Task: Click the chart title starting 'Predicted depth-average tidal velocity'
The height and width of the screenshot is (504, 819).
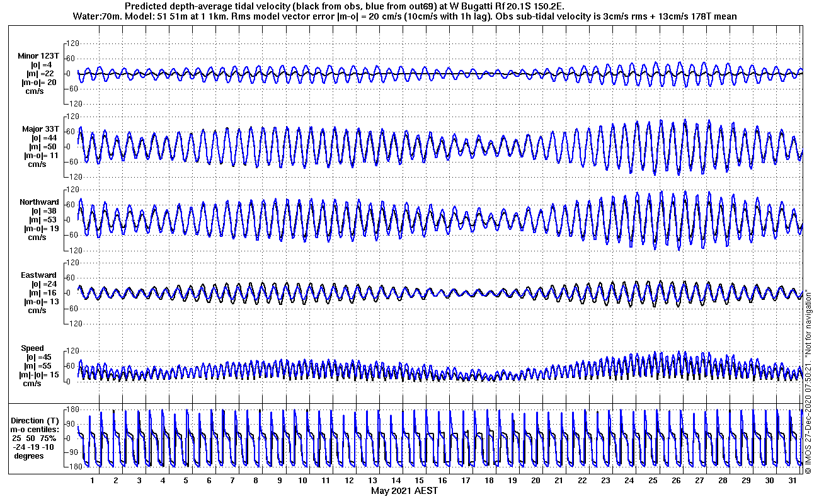Action: (x=345, y=6)
